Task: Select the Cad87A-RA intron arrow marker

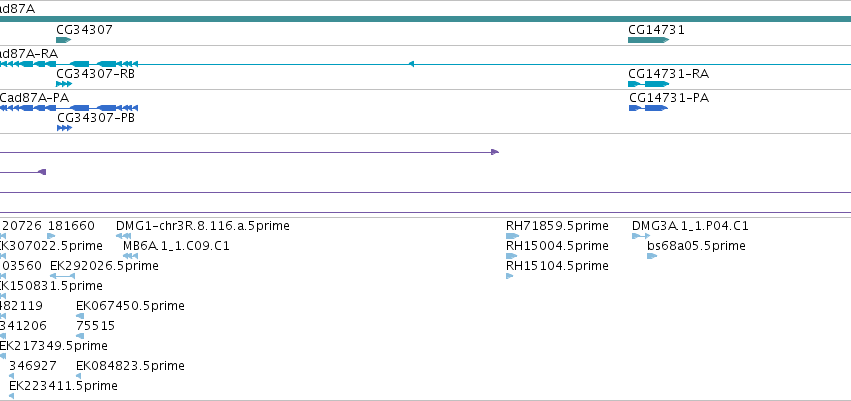Action: point(411,64)
